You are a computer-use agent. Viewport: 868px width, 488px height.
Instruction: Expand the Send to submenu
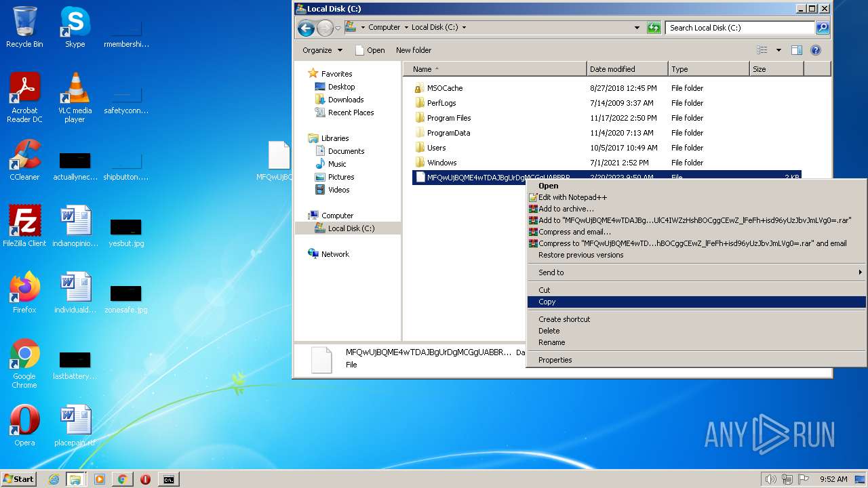696,272
